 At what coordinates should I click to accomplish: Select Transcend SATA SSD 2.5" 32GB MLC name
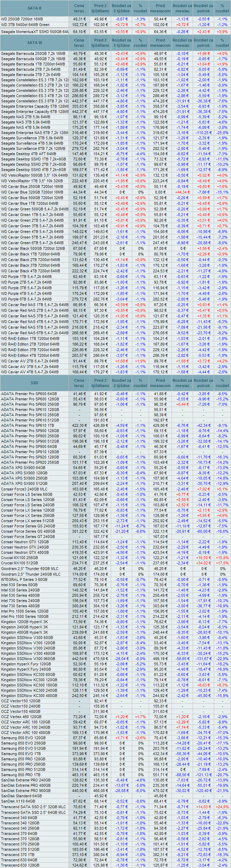click(33, 807)
